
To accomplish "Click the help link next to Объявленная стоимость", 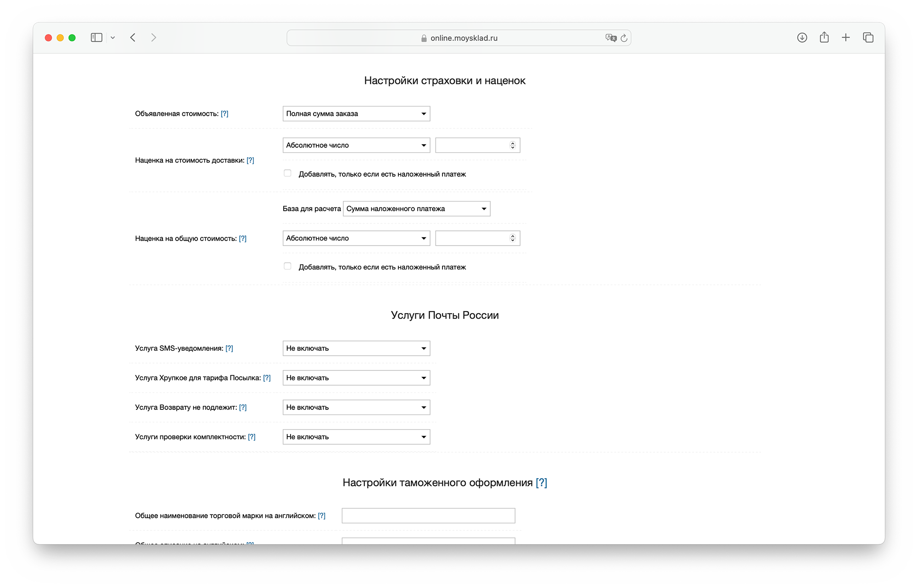I will coord(224,114).
